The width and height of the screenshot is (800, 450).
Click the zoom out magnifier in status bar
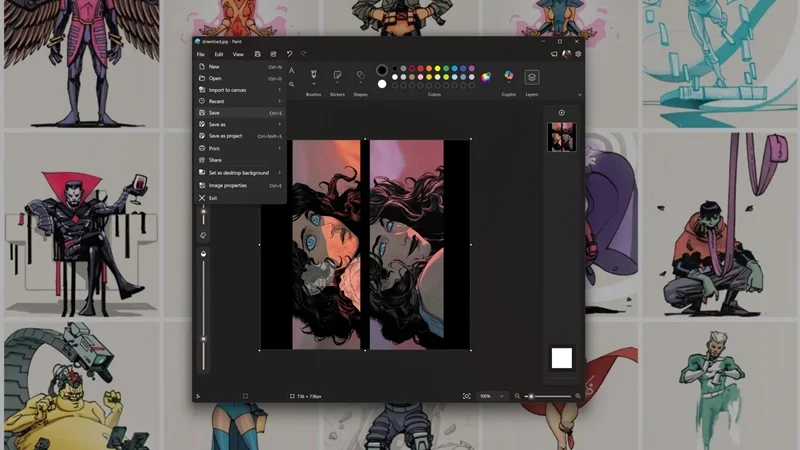coord(517,396)
